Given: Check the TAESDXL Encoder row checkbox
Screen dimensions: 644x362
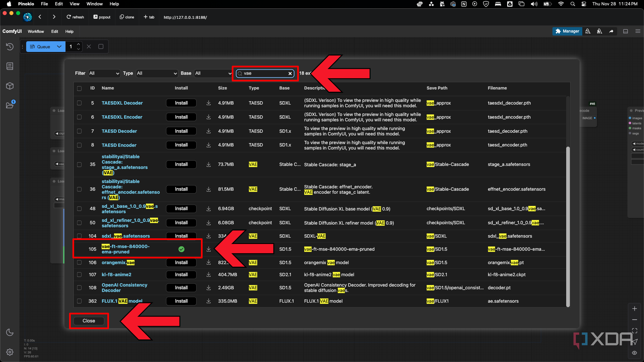Looking at the screenshot, I should pyautogui.click(x=79, y=117).
